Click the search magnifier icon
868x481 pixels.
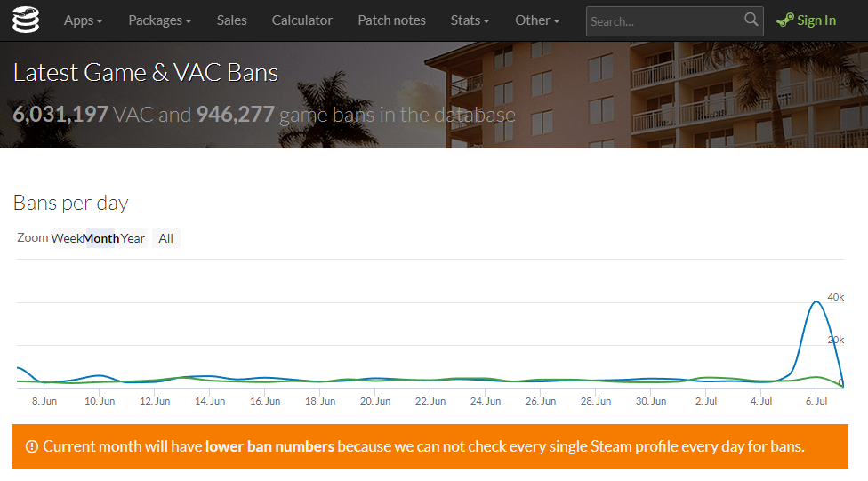(751, 20)
